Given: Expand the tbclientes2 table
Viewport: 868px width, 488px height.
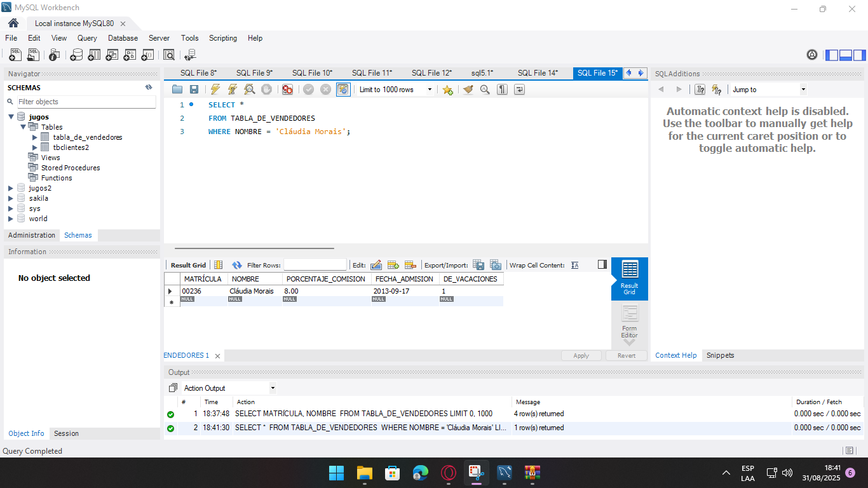Looking at the screenshot, I should [x=35, y=147].
